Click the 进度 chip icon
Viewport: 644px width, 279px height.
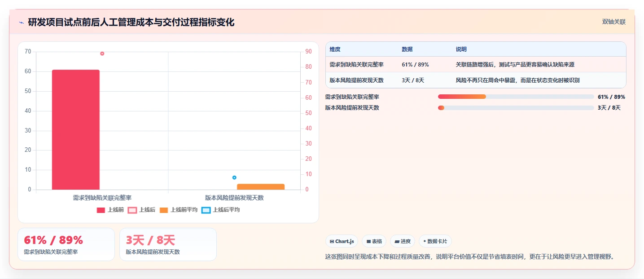pyautogui.click(x=397, y=241)
